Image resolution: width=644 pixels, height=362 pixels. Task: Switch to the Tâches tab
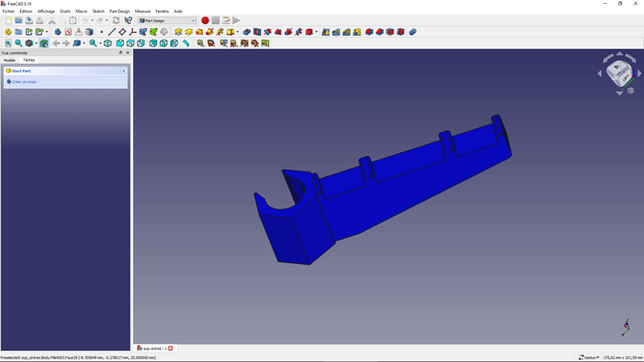click(29, 60)
